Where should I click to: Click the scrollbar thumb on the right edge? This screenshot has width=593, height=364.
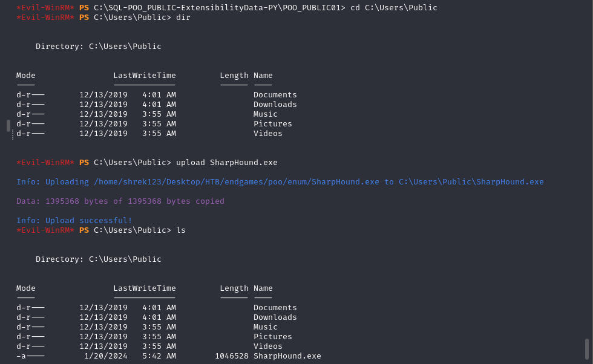586,348
